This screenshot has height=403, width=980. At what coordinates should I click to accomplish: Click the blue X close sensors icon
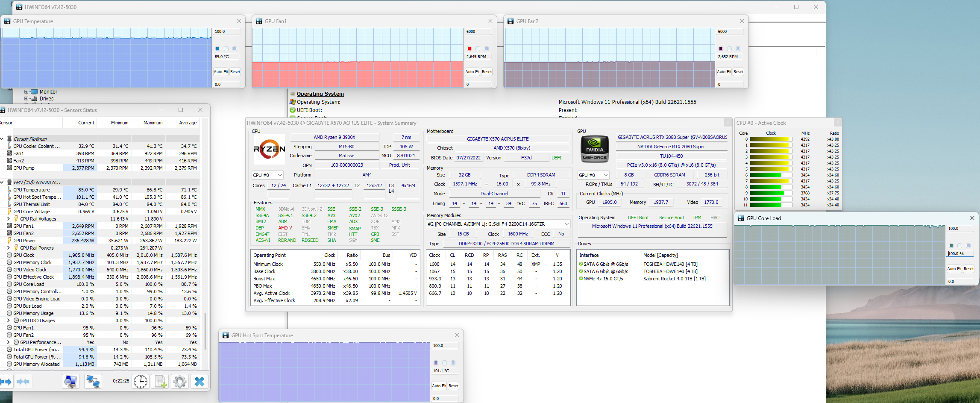tap(199, 381)
